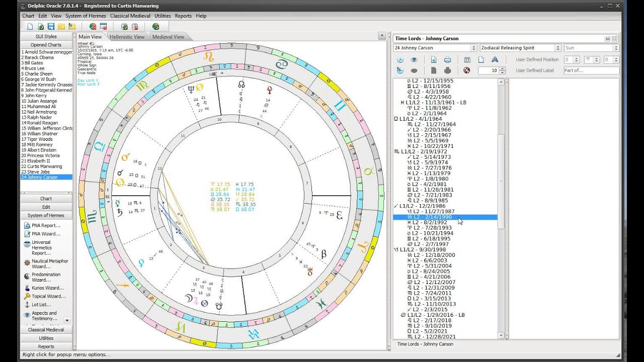Select chart 4 Bruce Lee

(x=46, y=68)
